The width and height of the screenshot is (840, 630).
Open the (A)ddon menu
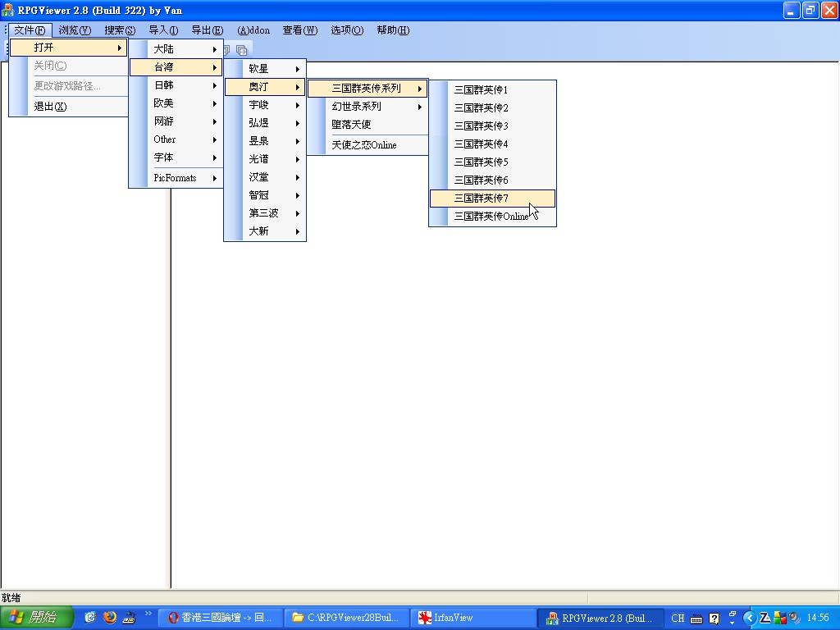click(253, 30)
